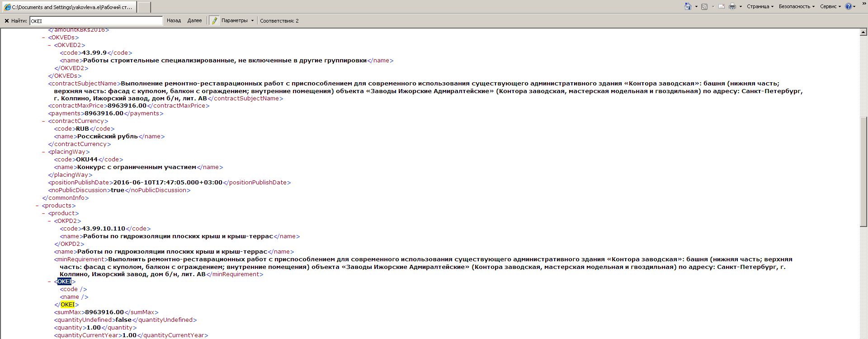Open the Безопасность menu
Screen dimensions: 868x339
coord(797,6)
